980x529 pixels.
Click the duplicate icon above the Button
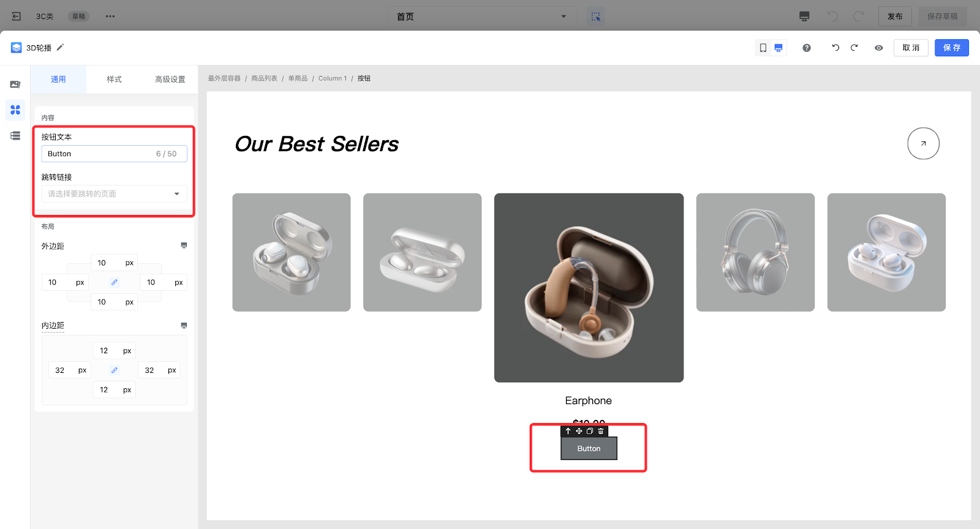click(x=590, y=431)
